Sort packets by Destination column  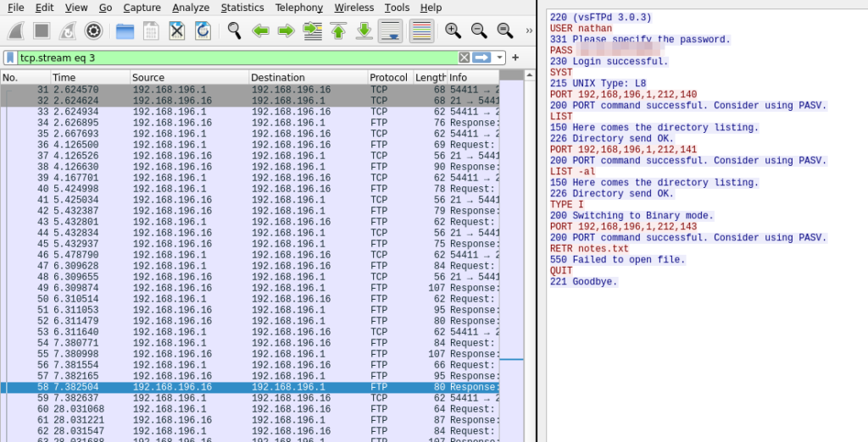[309, 77]
